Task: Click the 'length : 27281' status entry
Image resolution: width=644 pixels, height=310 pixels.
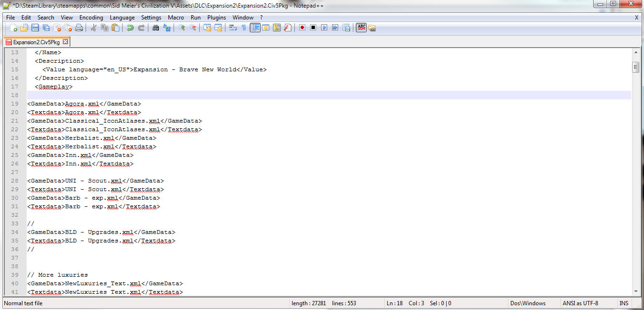Action: [x=309, y=303]
